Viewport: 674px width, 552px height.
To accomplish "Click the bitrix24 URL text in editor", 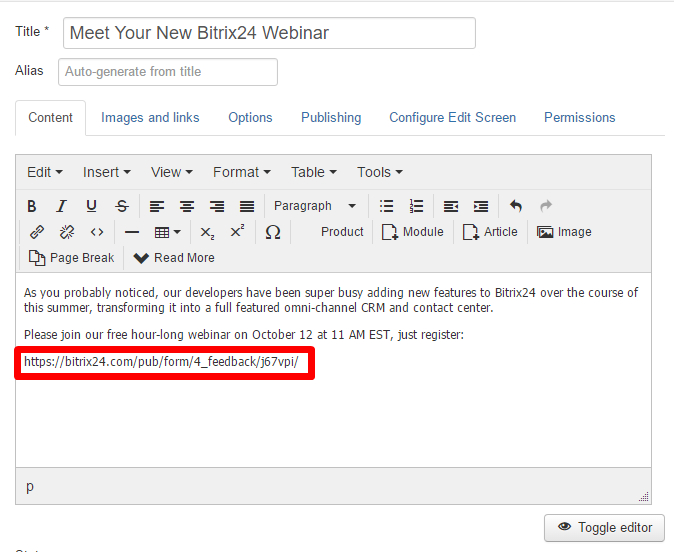I will [161, 362].
